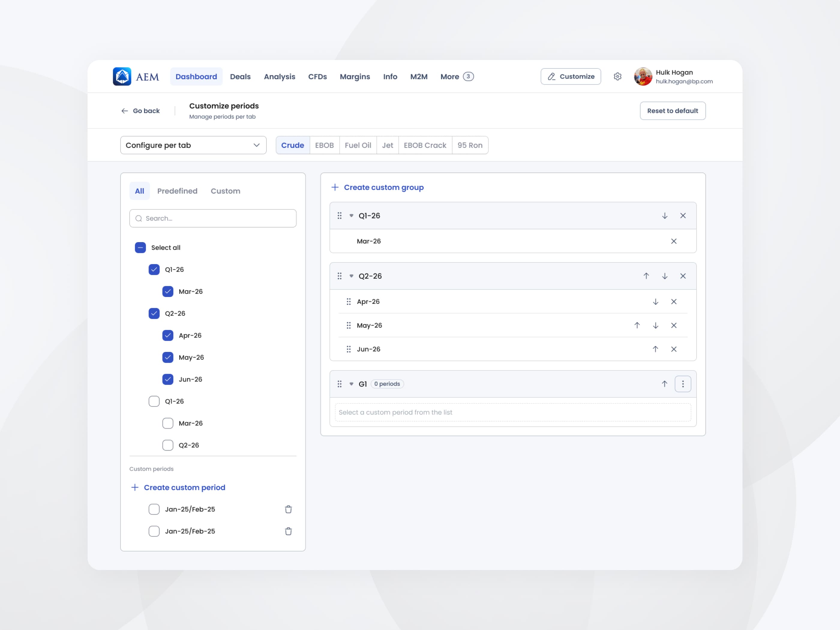
Task: Open Configure per tab dropdown
Action: tap(193, 145)
